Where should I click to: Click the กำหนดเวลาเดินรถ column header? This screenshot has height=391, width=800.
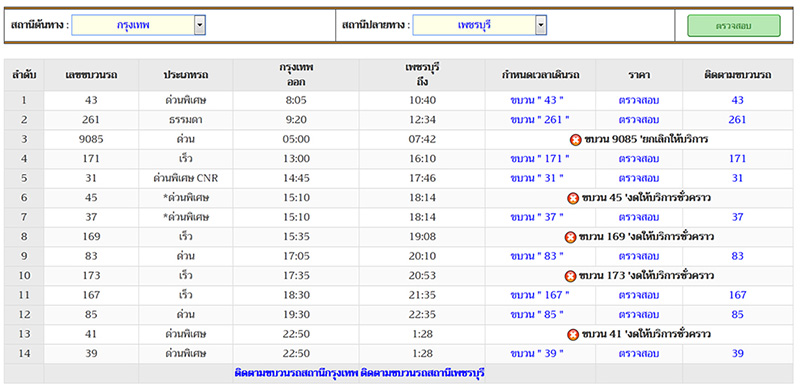point(540,75)
